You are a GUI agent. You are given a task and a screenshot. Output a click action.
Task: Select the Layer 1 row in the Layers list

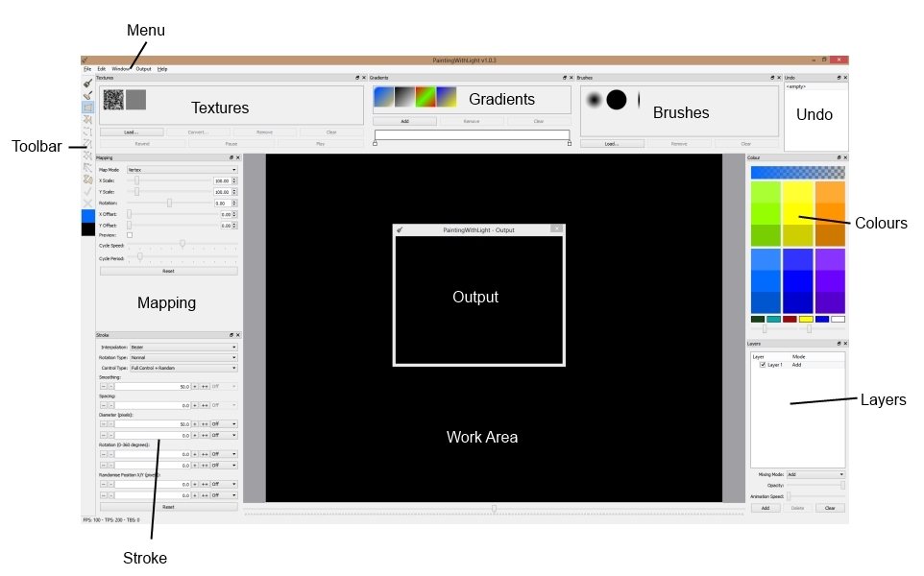798,365
